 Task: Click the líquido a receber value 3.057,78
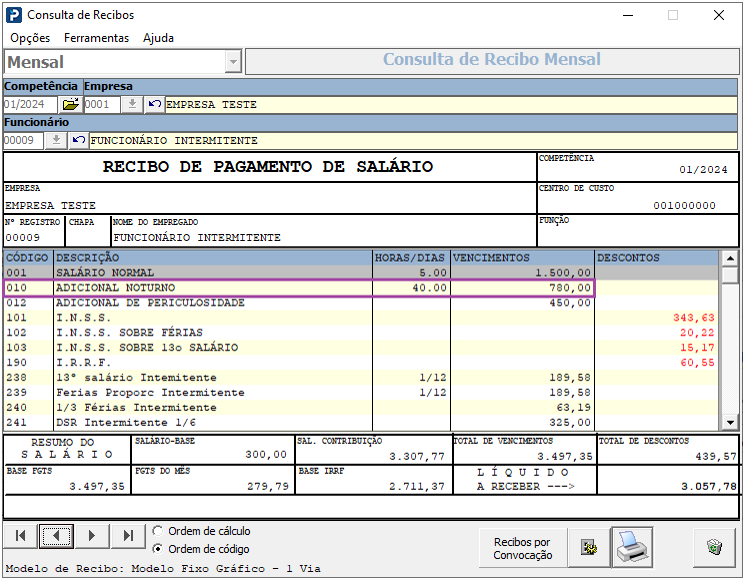click(x=708, y=486)
